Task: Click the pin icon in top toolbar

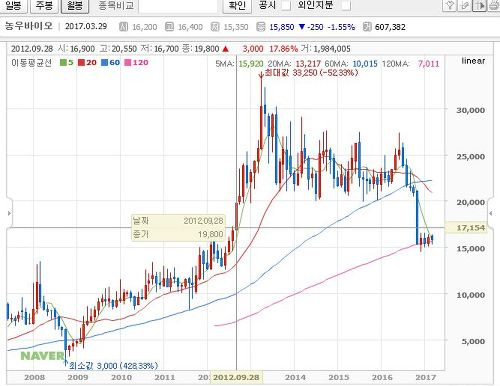Action: (449, 5)
